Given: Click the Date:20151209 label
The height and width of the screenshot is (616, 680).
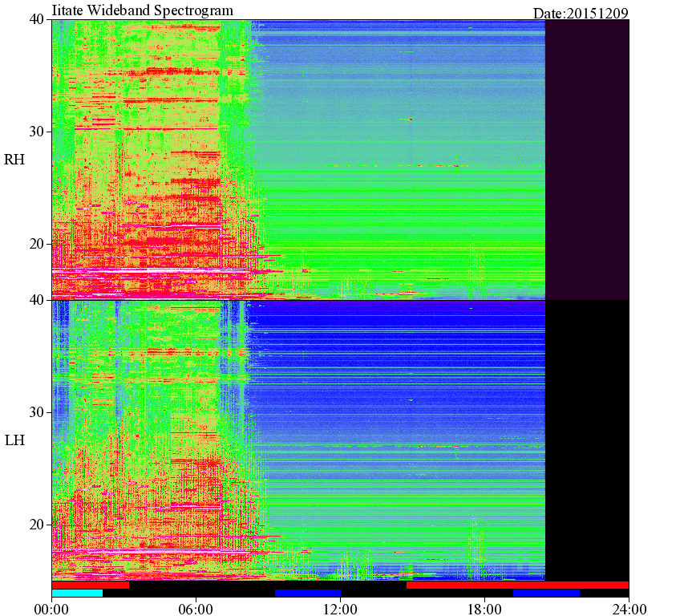Looking at the screenshot, I should click(x=581, y=14).
